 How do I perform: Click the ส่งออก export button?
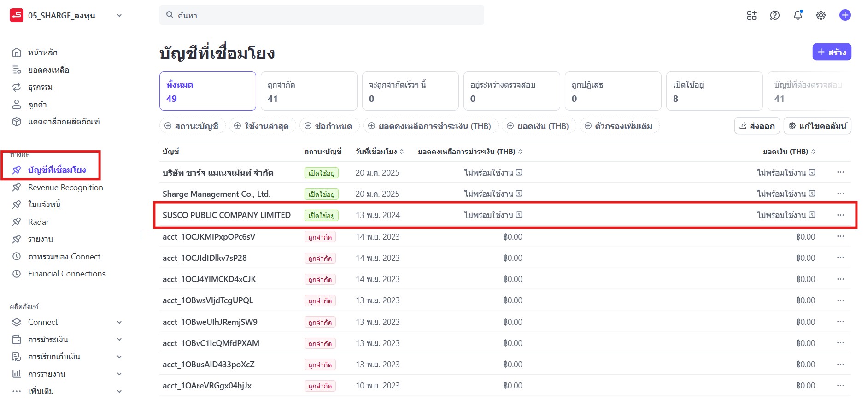tap(757, 126)
